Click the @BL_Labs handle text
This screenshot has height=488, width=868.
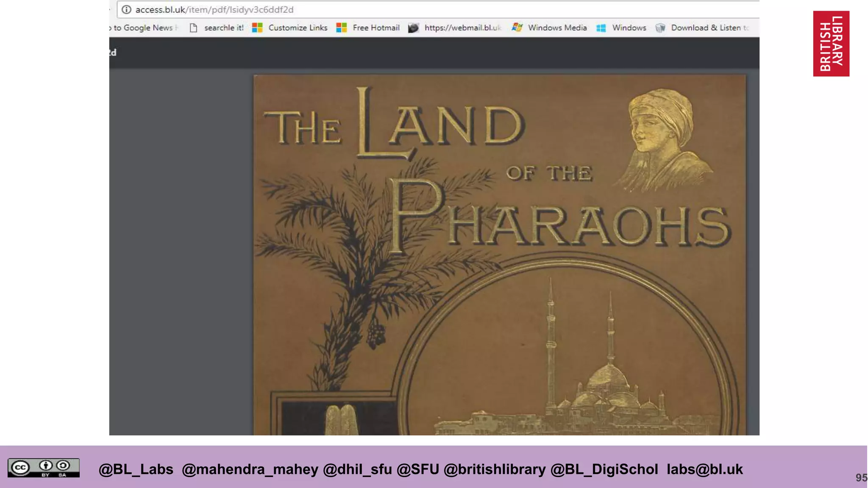point(136,469)
